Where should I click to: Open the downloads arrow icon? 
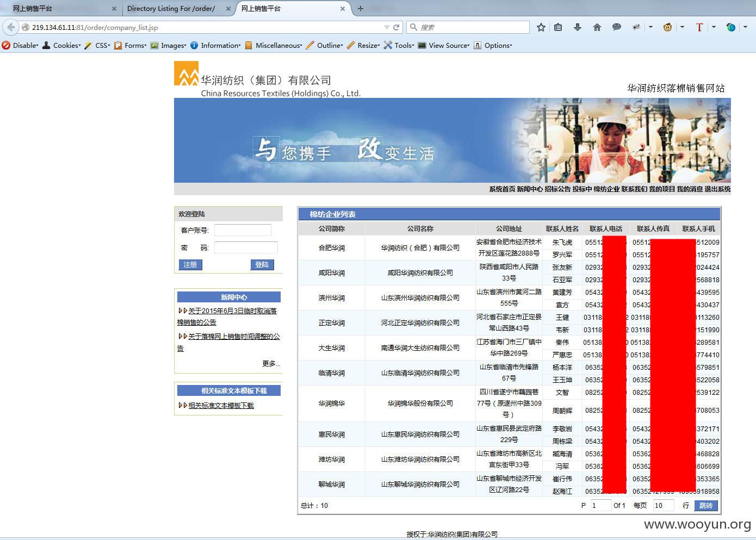click(x=578, y=27)
